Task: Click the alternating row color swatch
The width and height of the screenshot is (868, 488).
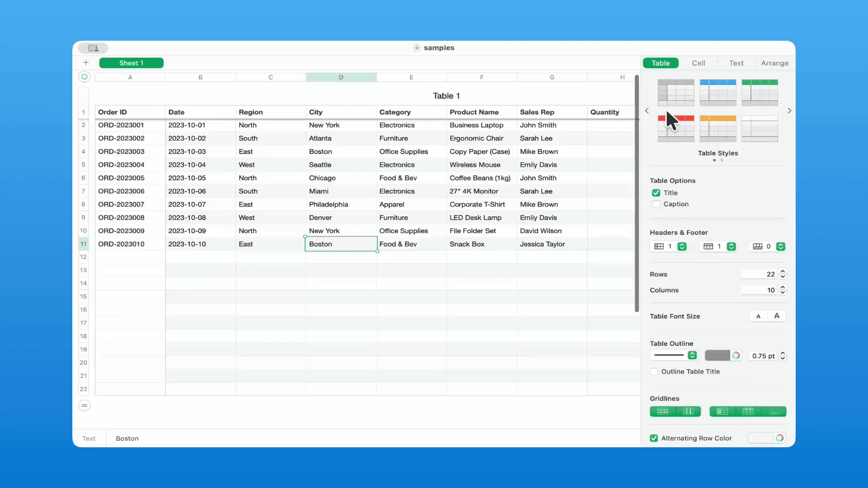Action: point(761,438)
